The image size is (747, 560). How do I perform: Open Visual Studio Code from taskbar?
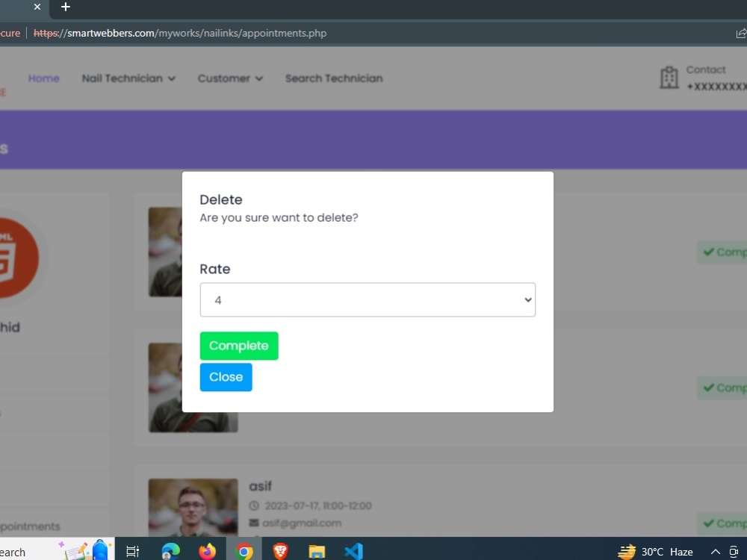(x=353, y=552)
